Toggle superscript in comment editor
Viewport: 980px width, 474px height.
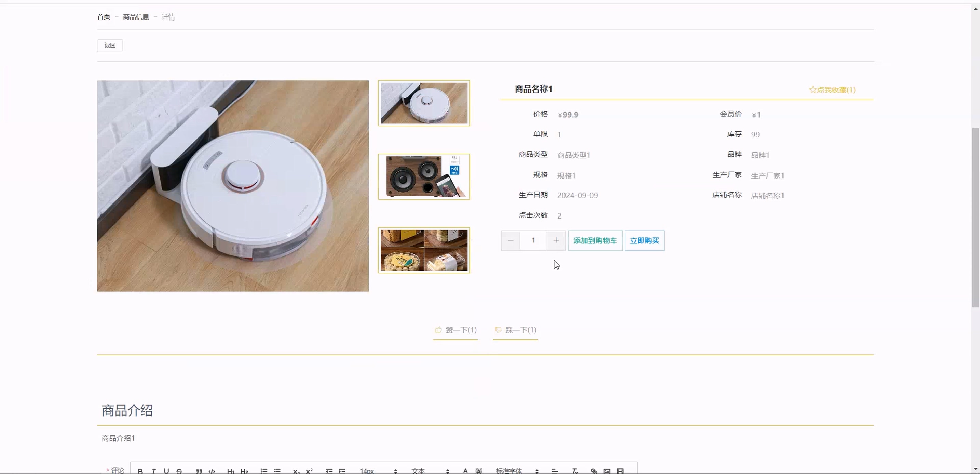[x=309, y=471]
